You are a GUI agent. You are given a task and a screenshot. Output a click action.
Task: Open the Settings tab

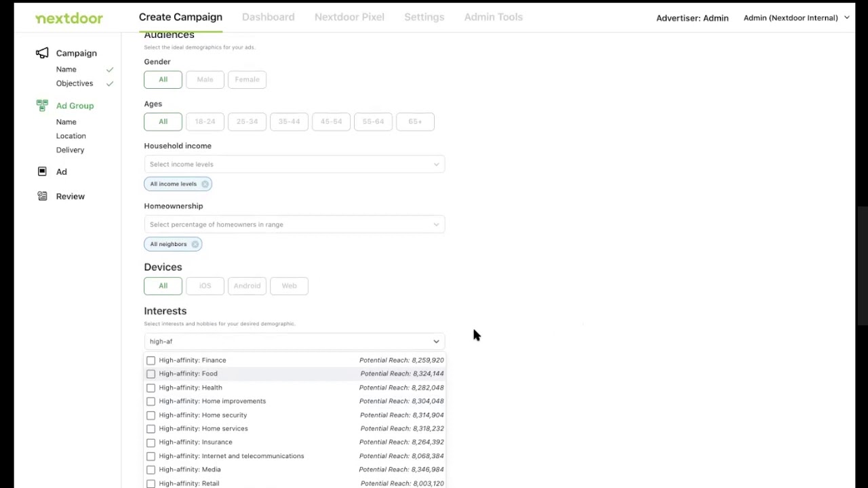click(x=424, y=17)
